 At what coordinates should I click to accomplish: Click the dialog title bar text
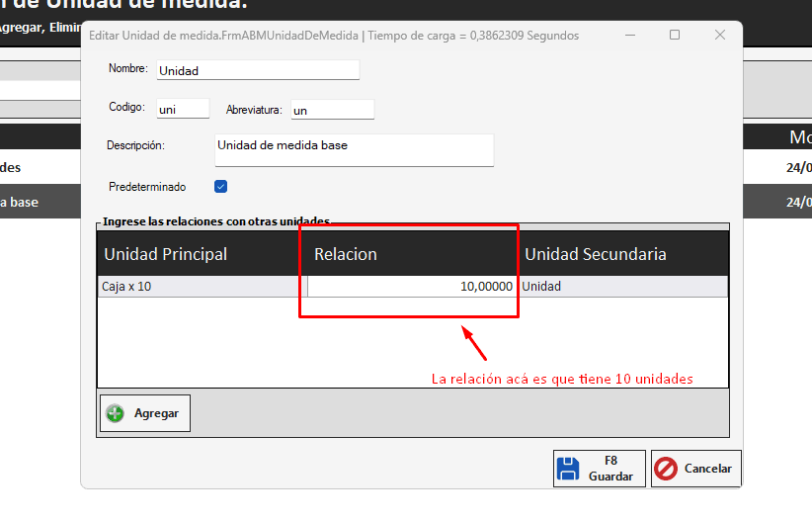[334, 35]
